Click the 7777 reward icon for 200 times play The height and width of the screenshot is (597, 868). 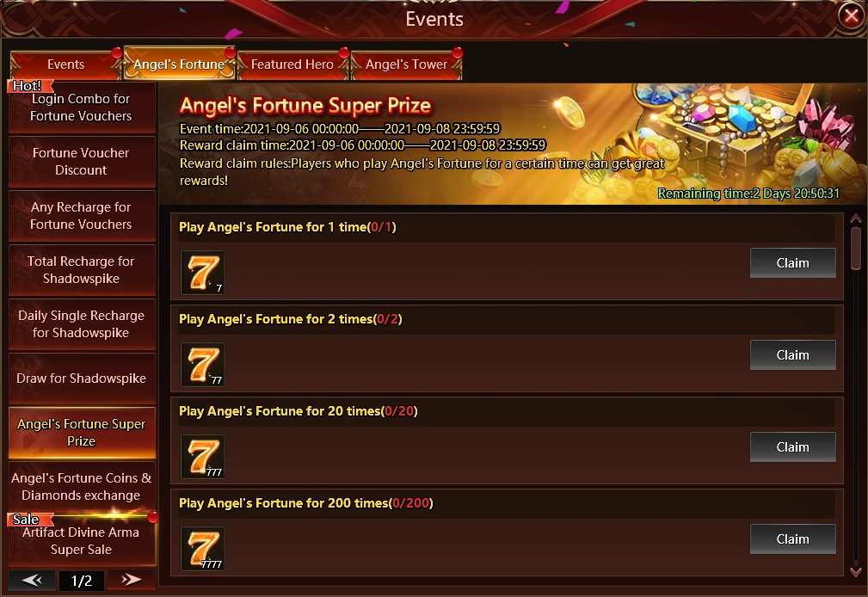(203, 548)
